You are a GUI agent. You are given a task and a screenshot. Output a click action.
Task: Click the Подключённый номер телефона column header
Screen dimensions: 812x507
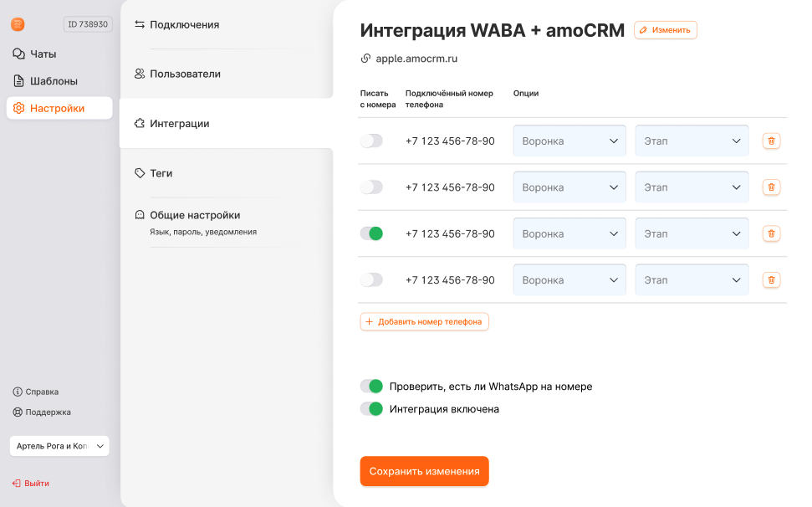[449, 99]
